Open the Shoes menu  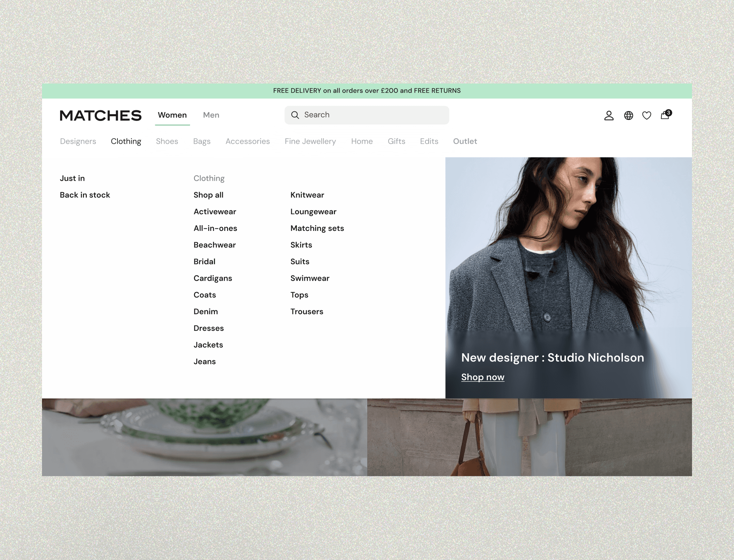(167, 141)
